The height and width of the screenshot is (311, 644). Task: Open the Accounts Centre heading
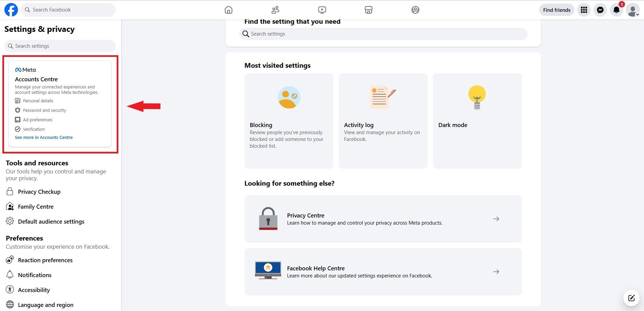(36, 79)
